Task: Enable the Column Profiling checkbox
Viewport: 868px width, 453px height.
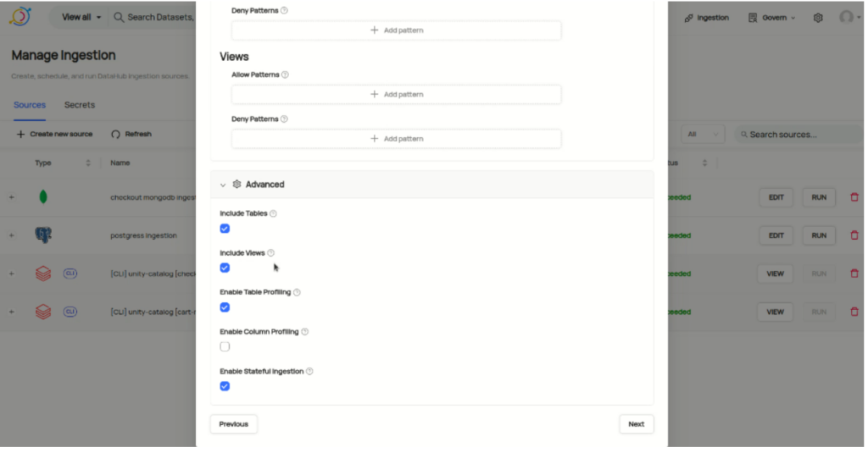Action: [x=225, y=347]
